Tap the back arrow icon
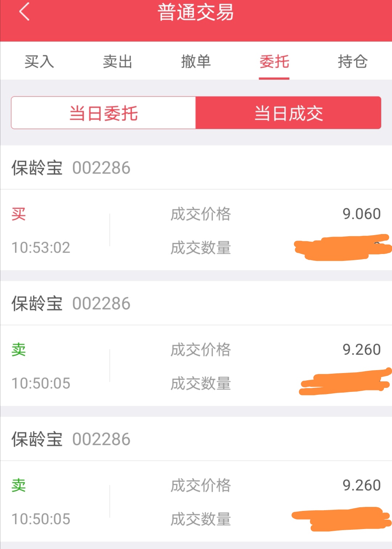 (x=24, y=12)
